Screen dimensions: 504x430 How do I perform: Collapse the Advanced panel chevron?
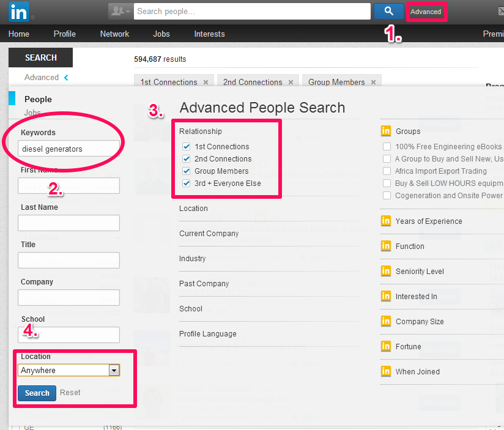coord(66,78)
